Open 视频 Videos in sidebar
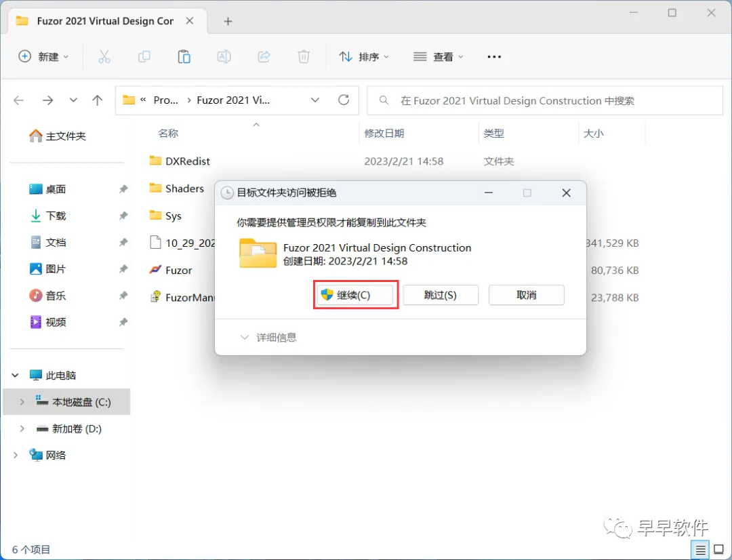This screenshot has height=560, width=732. tap(47, 322)
